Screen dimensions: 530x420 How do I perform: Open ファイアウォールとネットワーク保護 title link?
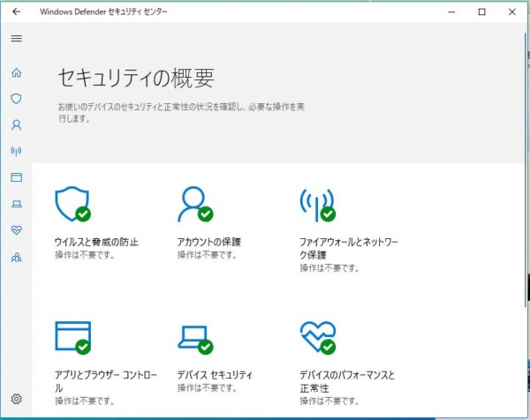tap(349, 248)
